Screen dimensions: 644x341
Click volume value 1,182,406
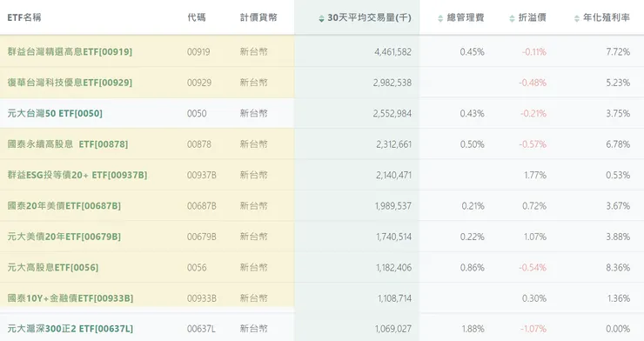(393, 267)
